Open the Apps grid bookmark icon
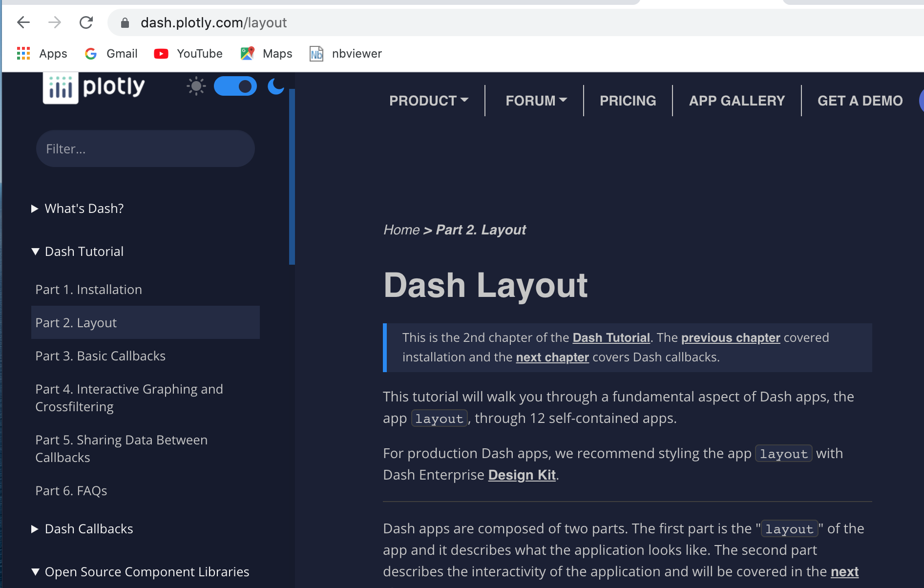 click(23, 53)
